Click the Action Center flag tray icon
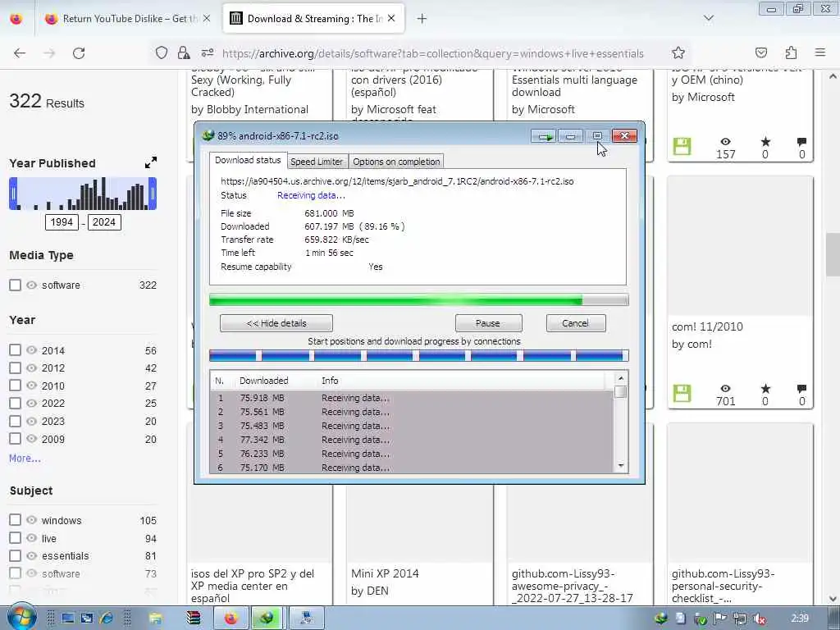840x630 pixels. tap(720, 619)
